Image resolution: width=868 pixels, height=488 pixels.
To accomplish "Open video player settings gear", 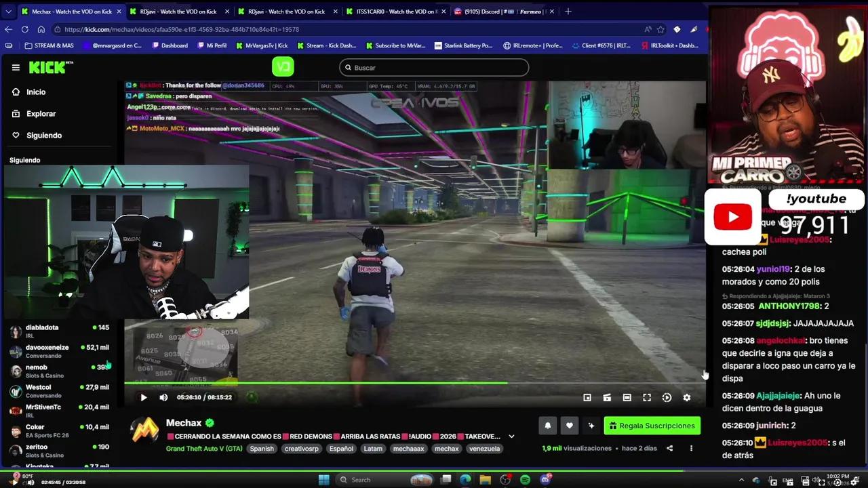I will coord(687,398).
